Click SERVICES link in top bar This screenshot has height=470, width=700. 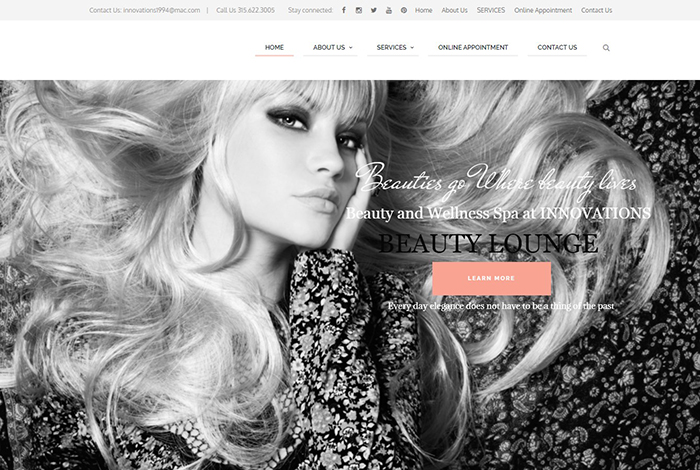[491, 10]
